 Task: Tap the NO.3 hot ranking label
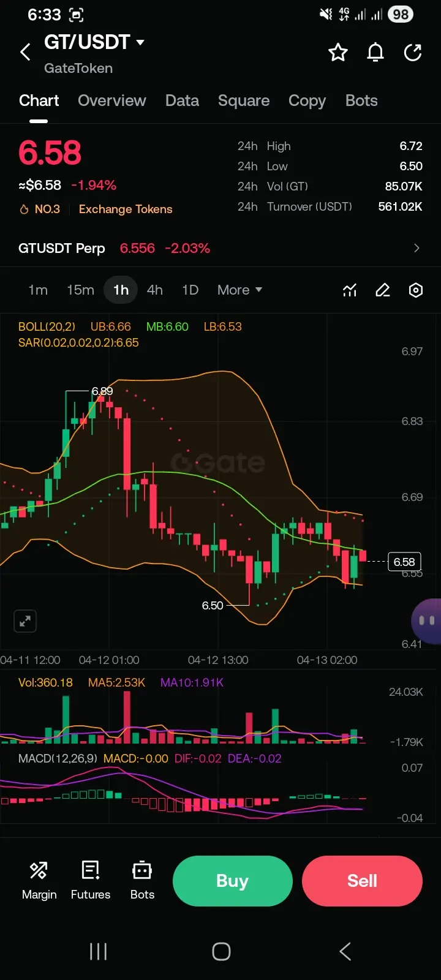click(40, 209)
